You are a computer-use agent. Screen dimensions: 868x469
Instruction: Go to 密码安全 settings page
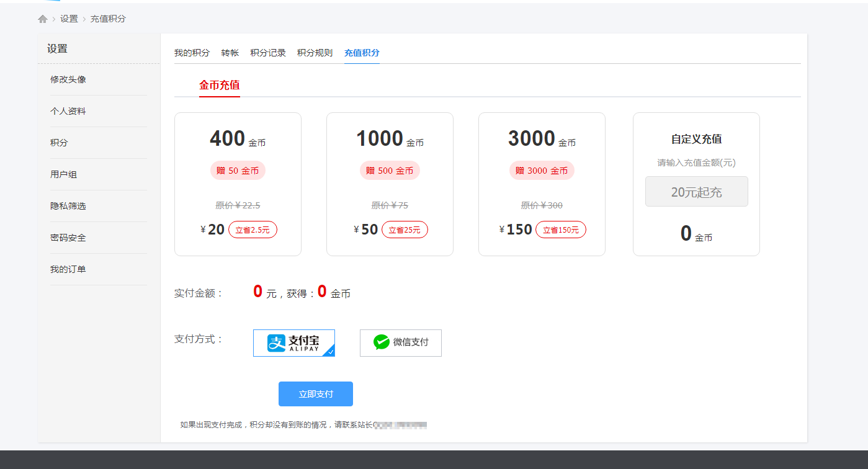click(68, 238)
